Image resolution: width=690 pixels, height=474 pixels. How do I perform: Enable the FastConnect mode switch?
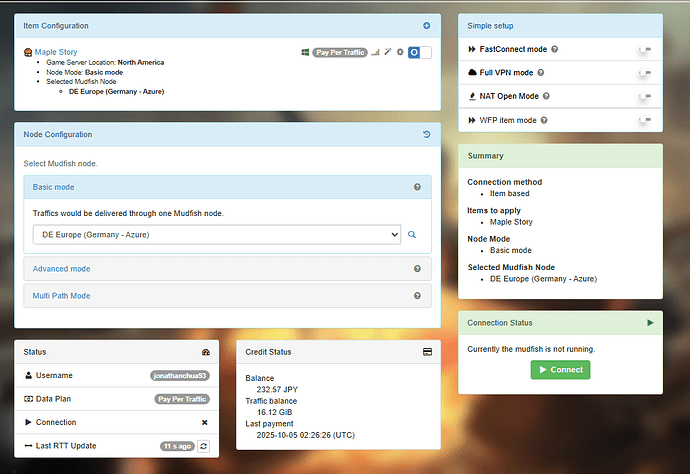(x=644, y=49)
